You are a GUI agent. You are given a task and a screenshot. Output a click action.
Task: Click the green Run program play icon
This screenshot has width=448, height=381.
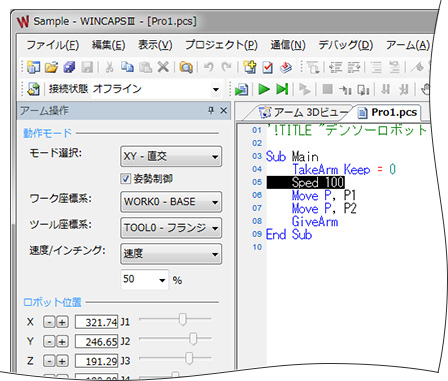pyautogui.click(x=264, y=89)
